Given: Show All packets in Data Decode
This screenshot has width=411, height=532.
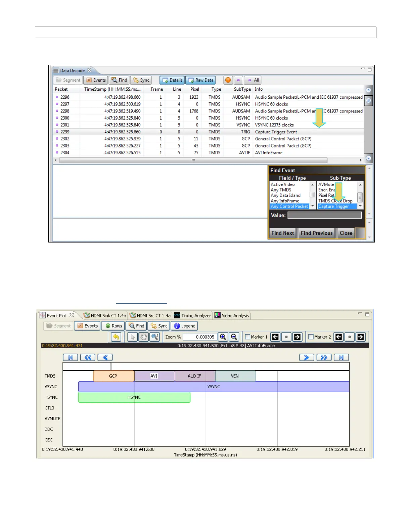Looking at the screenshot, I should 253,80.
